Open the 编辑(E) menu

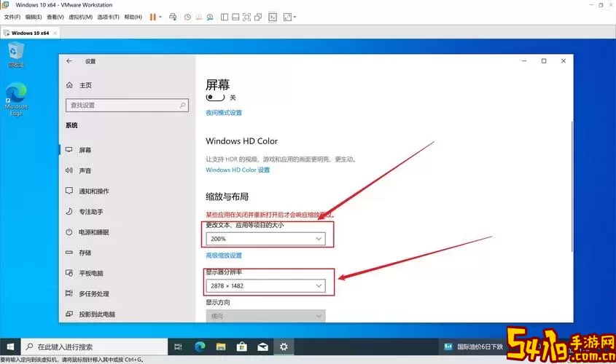coord(34,17)
